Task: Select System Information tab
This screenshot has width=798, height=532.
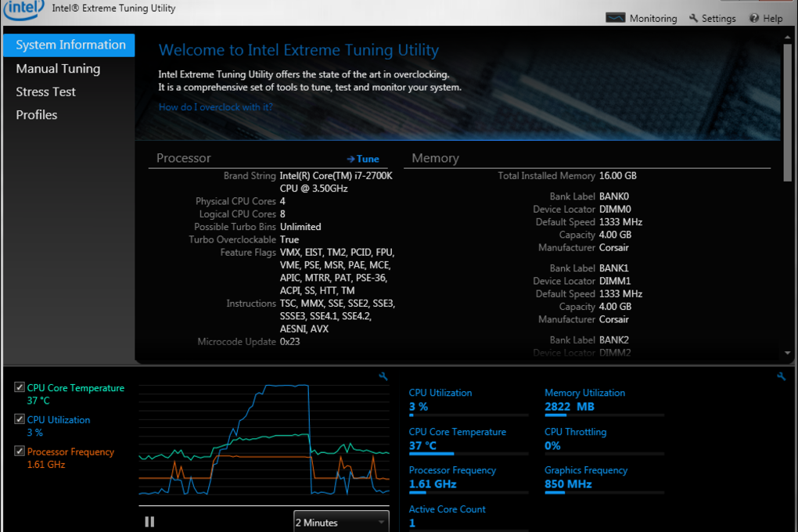Action: 69,45
